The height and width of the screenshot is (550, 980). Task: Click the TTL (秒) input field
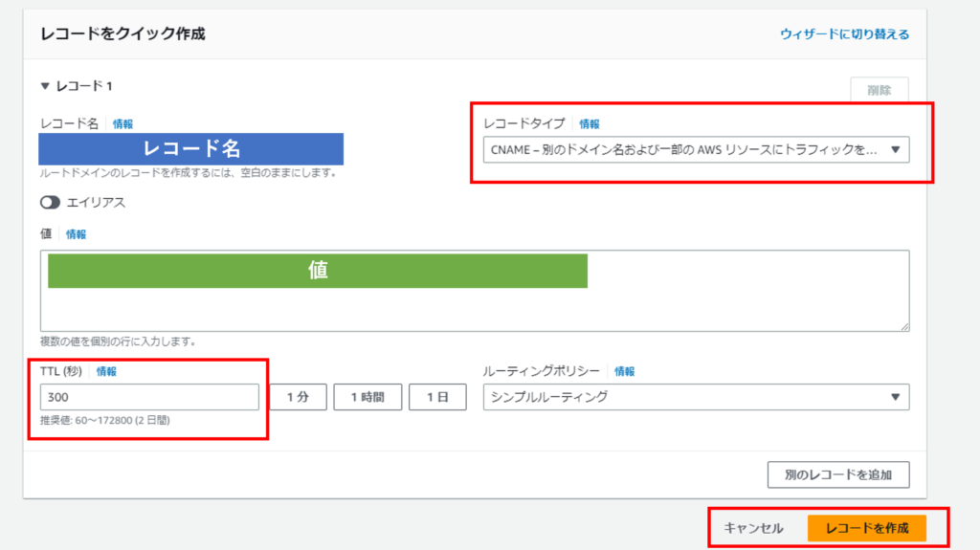coord(149,397)
